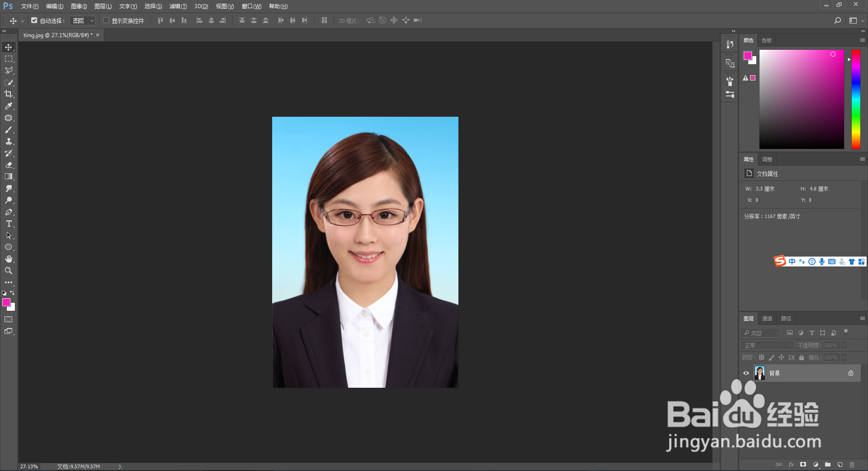Select the Rectangular Marquee tool
This screenshot has width=868, height=471.
pos(9,59)
